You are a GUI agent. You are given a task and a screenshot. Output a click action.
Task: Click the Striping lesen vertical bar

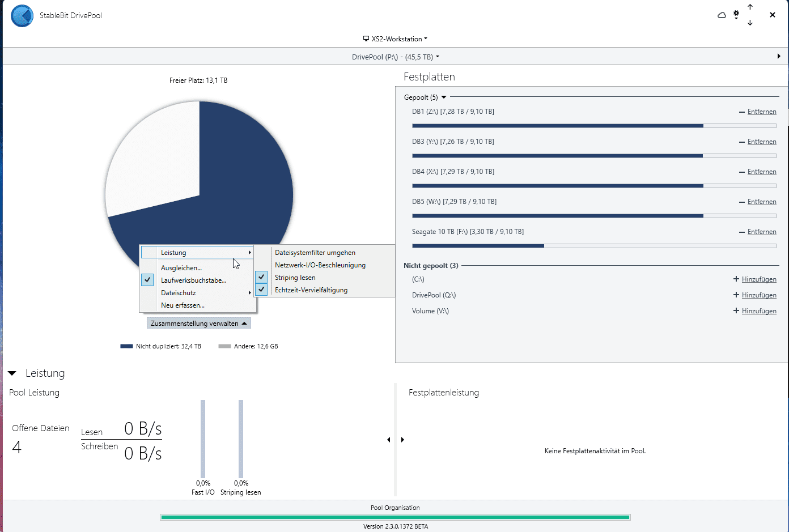coord(241,439)
